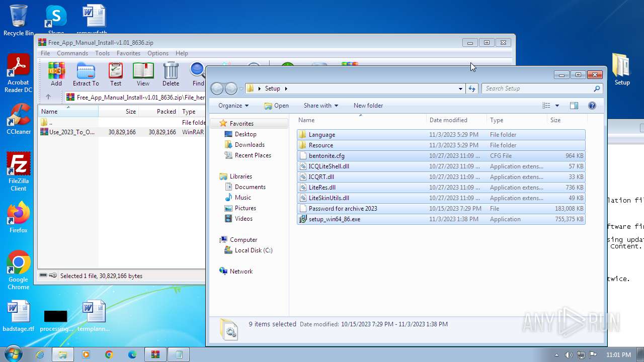Sort files by Date modified column
This screenshot has height=362, width=644.
(456, 120)
